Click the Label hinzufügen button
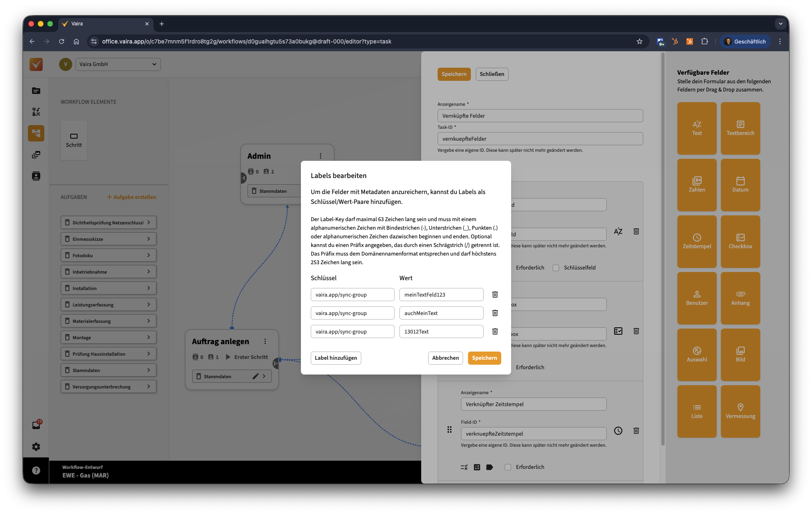The height and width of the screenshot is (514, 812). click(x=335, y=358)
